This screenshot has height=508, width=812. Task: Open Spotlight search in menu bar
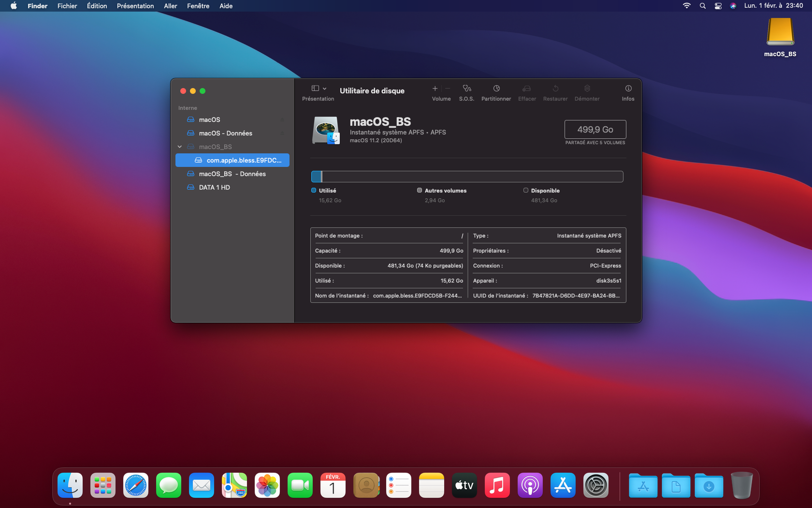[703, 6]
